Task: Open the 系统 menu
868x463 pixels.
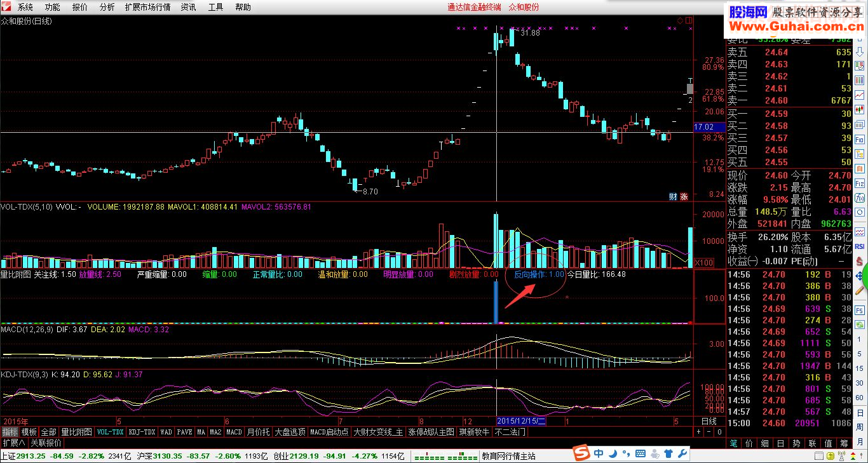Action: (25, 7)
